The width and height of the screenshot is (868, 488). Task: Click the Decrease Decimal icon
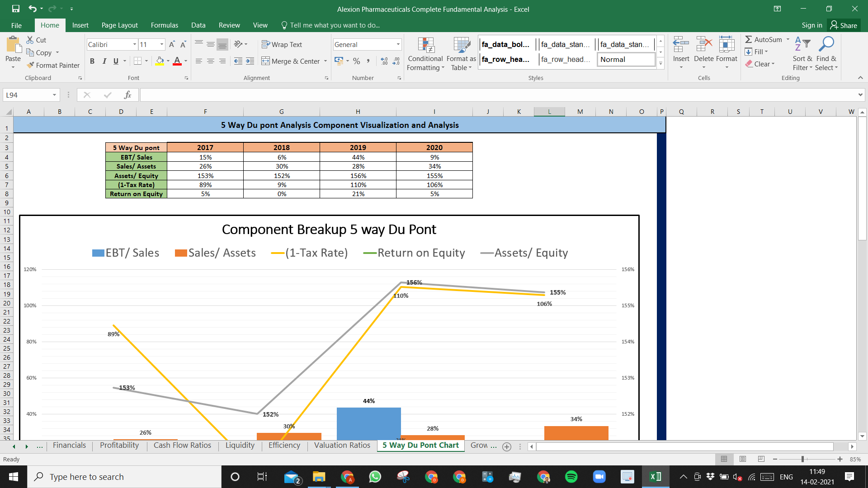point(396,61)
